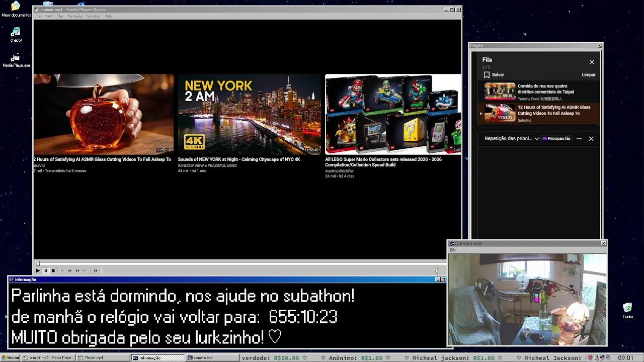Switch to the camera.exe taskbar item
The image size is (644, 362).
[x=212, y=358]
